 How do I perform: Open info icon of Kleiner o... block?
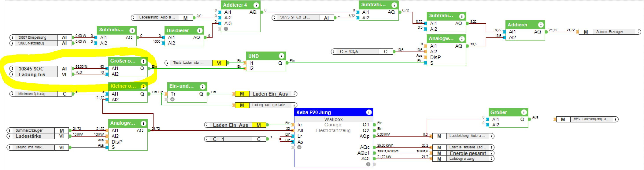pos(143,87)
